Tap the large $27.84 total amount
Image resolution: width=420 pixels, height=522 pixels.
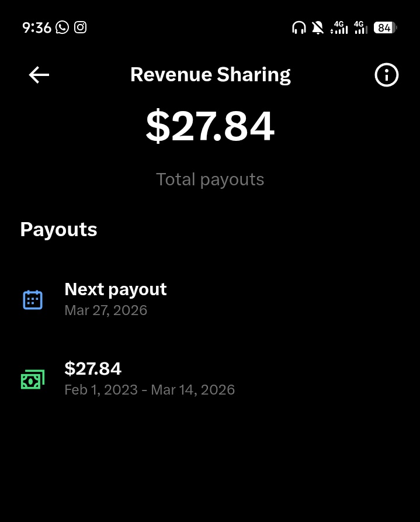pos(210,126)
